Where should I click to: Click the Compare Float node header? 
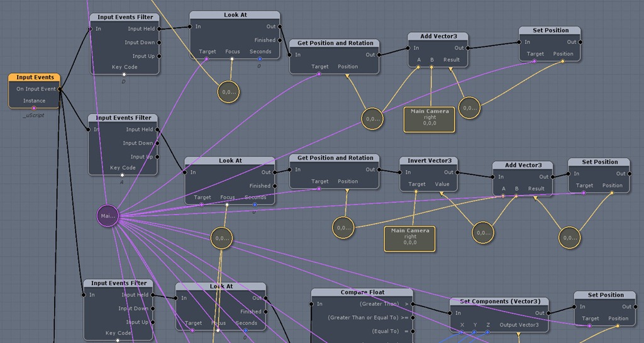point(362,293)
